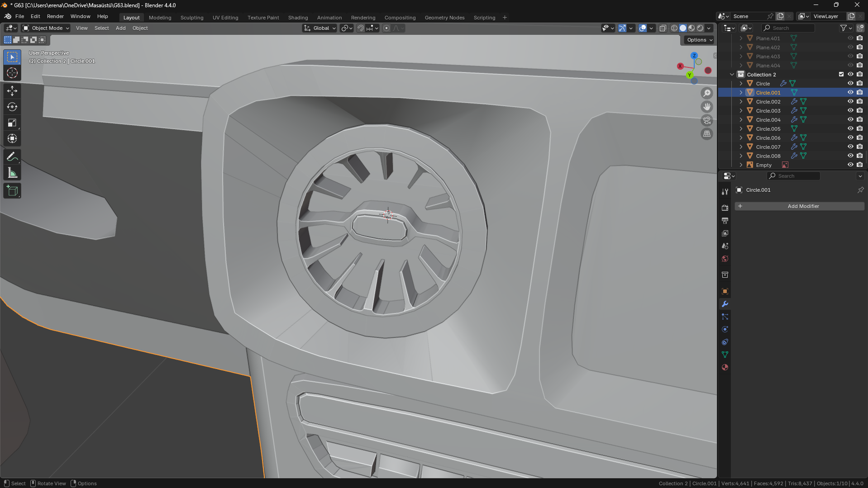Click the viewport zoom magnifier icon

707,93
